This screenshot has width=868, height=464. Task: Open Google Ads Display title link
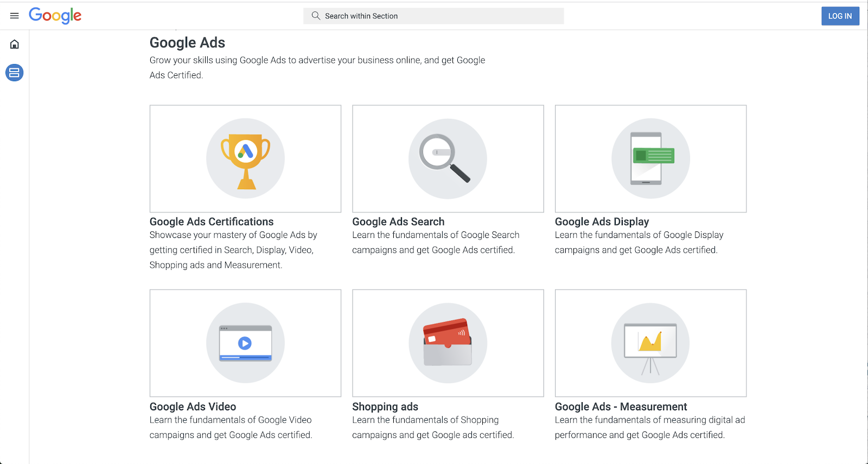tap(602, 222)
